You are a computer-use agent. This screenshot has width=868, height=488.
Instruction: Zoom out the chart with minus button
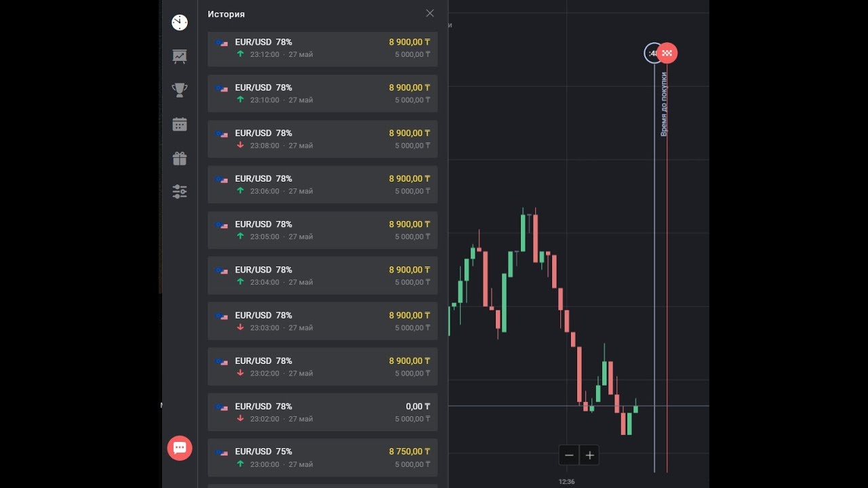coord(570,455)
